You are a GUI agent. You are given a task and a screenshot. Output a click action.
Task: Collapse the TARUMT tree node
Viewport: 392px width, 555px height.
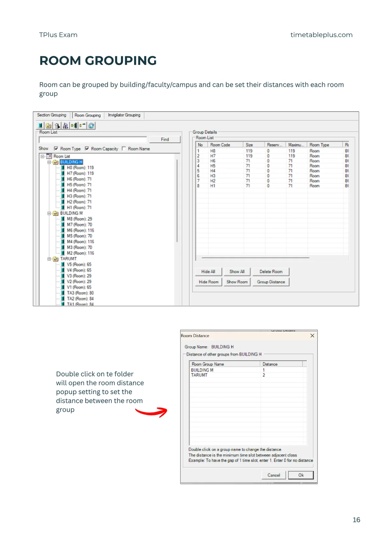click(49, 259)
